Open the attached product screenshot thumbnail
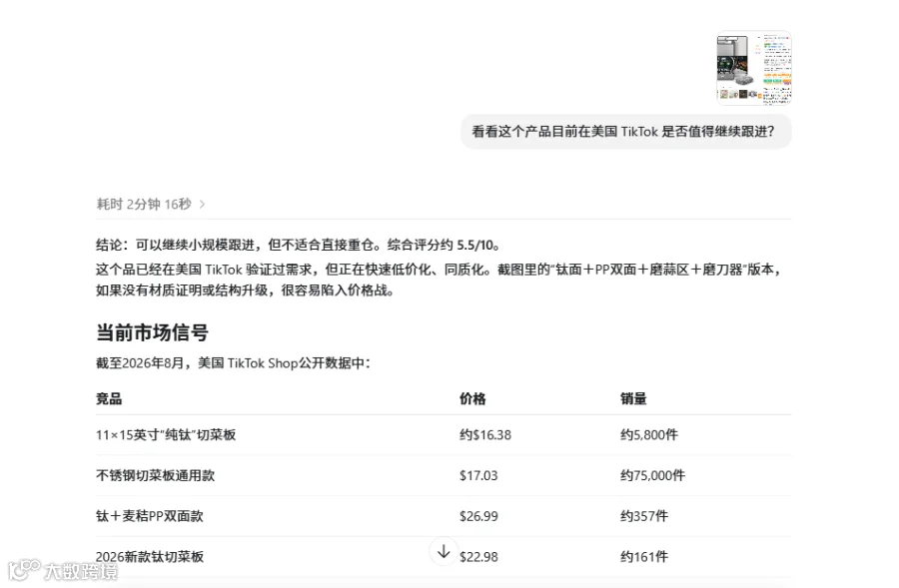 [x=754, y=68]
